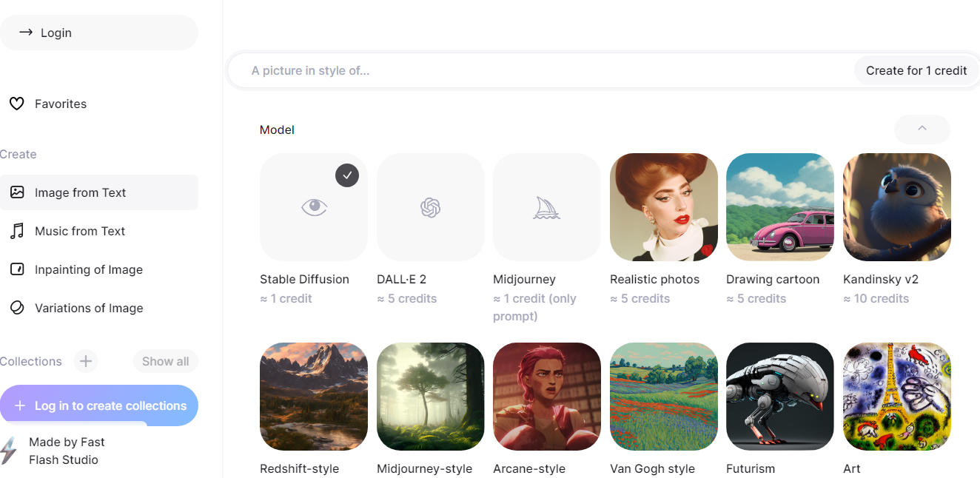Select the DALL·E 2 model icon

click(430, 207)
